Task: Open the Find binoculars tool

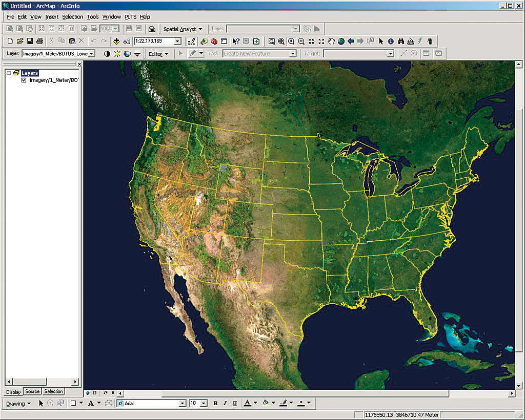Action: (x=400, y=41)
